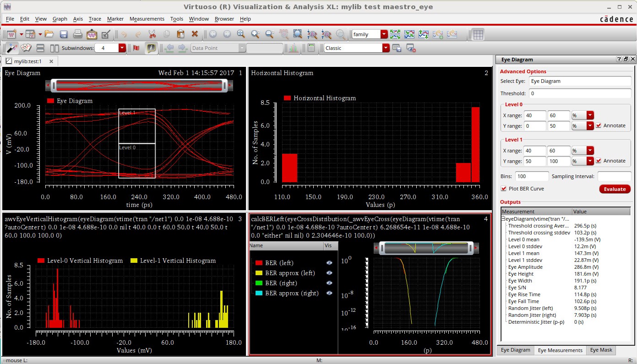Viewport: 637px width, 364px height.
Task: Open the Classic workspace dropdown
Action: 386,48
